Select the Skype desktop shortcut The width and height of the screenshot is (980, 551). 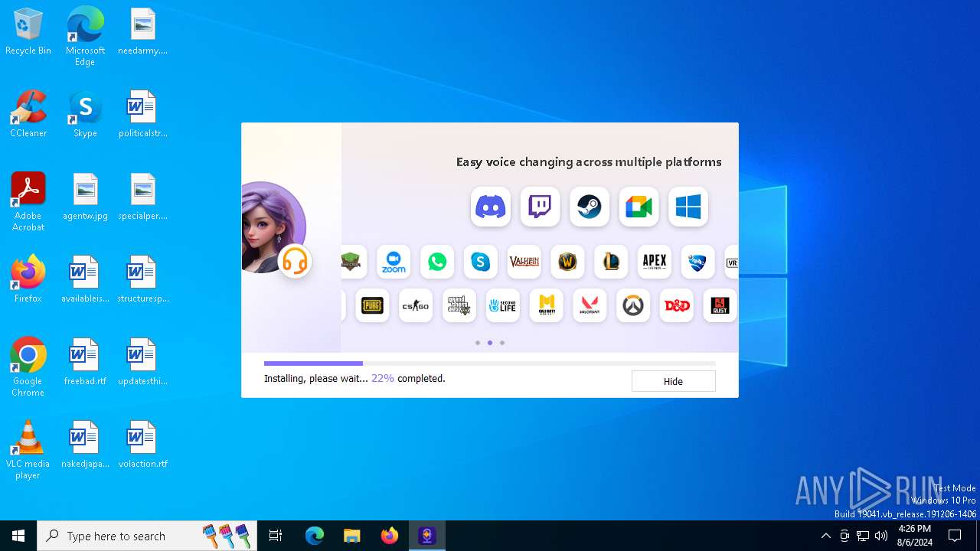(x=85, y=114)
